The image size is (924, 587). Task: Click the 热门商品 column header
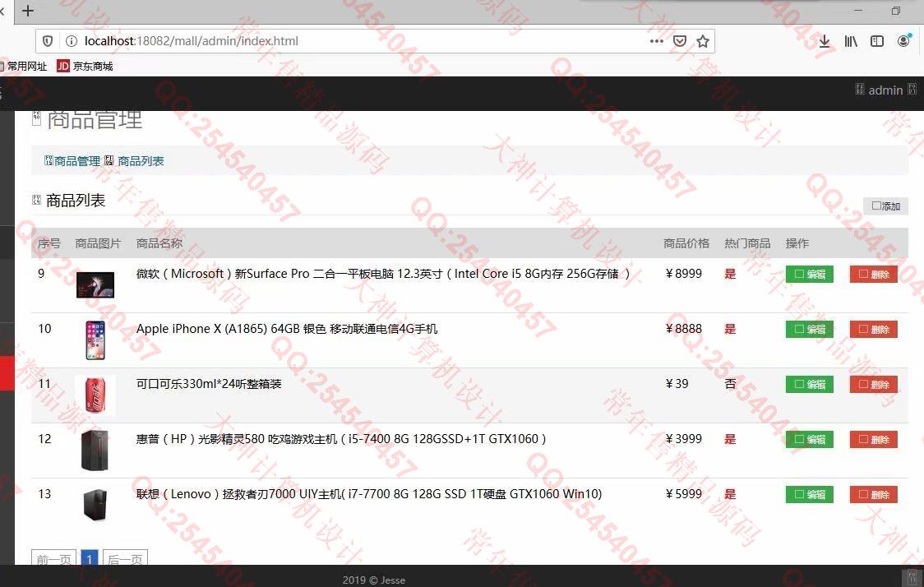(x=747, y=243)
